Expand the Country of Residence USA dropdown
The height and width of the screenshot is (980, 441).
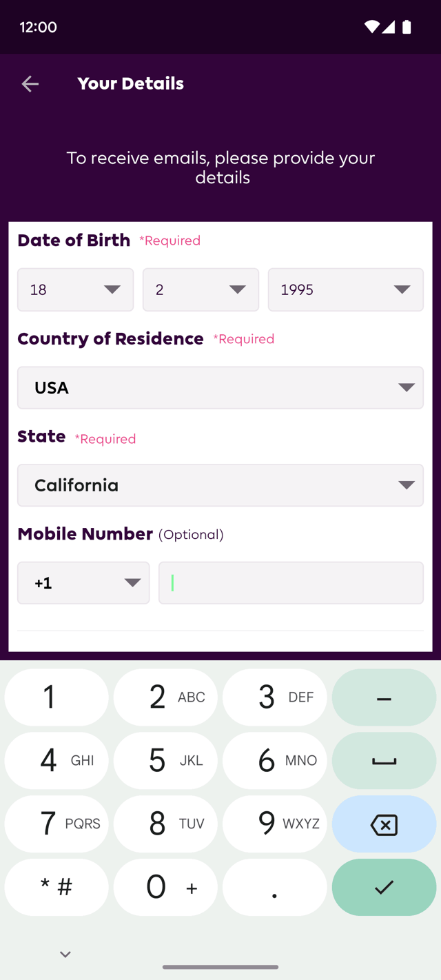coord(220,387)
